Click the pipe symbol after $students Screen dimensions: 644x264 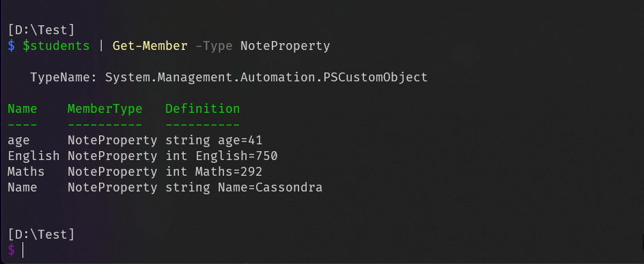pos(101,46)
